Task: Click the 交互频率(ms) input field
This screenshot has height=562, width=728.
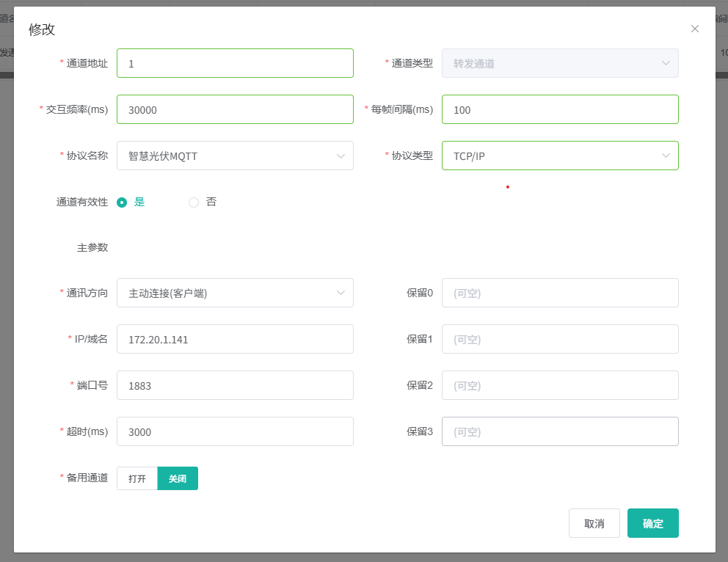Action: coord(235,109)
